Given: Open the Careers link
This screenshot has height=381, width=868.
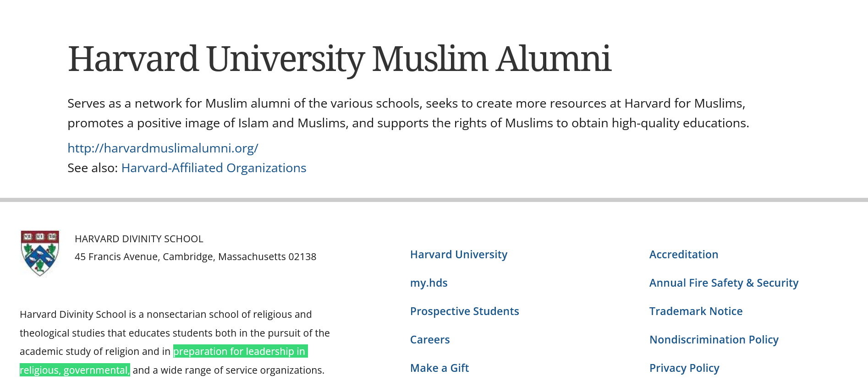Looking at the screenshot, I should pos(430,340).
